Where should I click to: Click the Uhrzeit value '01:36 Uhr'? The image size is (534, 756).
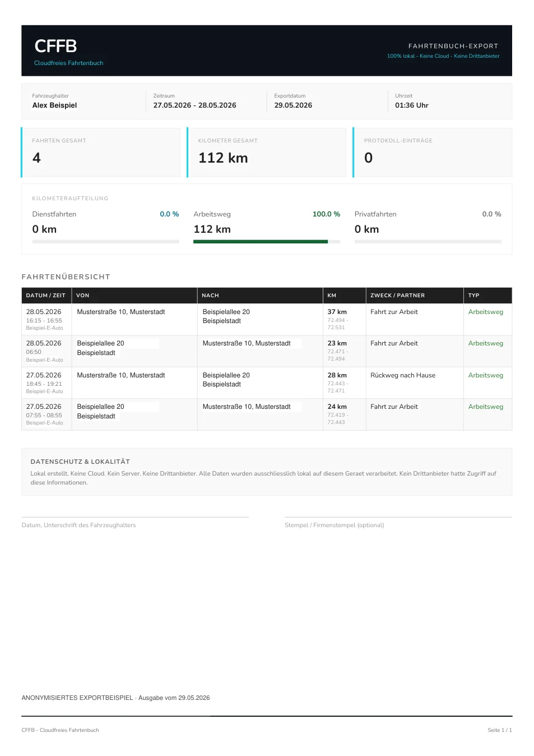(412, 105)
